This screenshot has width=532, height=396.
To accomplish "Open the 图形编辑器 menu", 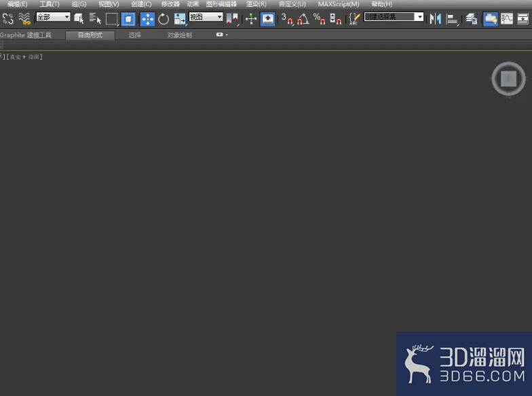I will click(x=221, y=4).
